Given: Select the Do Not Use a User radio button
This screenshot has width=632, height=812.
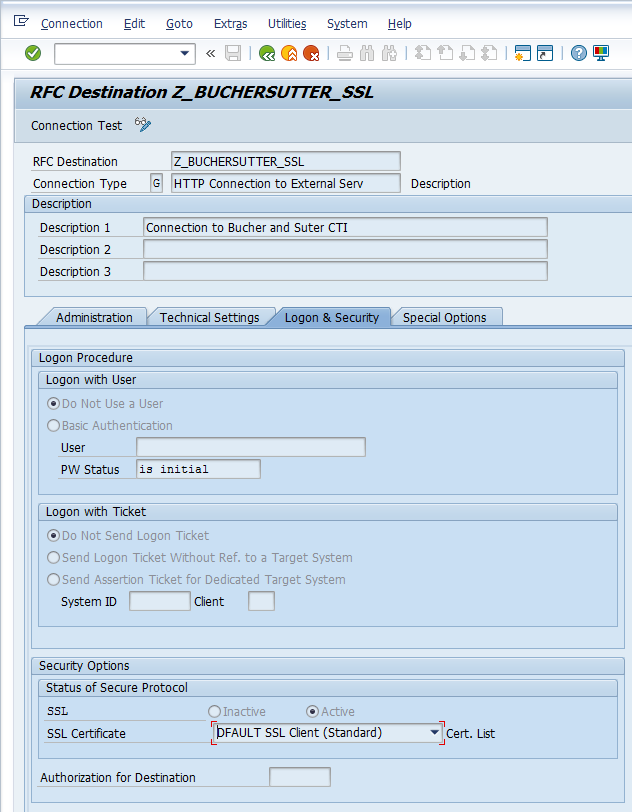Looking at the screenshot, I should 53,403.
